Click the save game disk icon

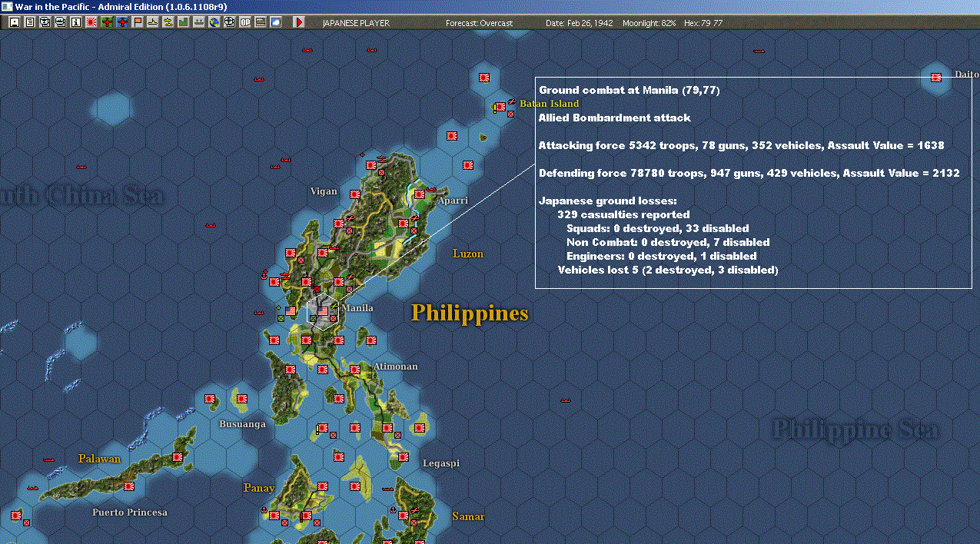[x=14, y=22]
